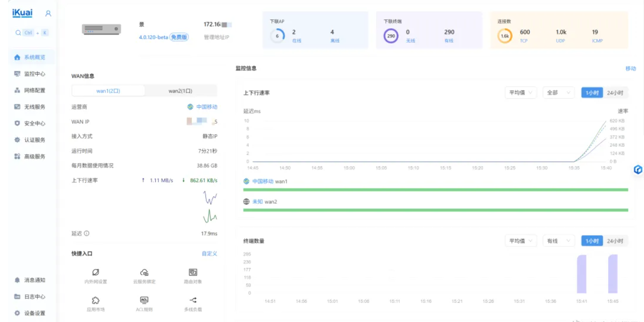Open 内外网设置 shortcut
The height and width of the screenshot is (322, 644).
pos(95,276)
